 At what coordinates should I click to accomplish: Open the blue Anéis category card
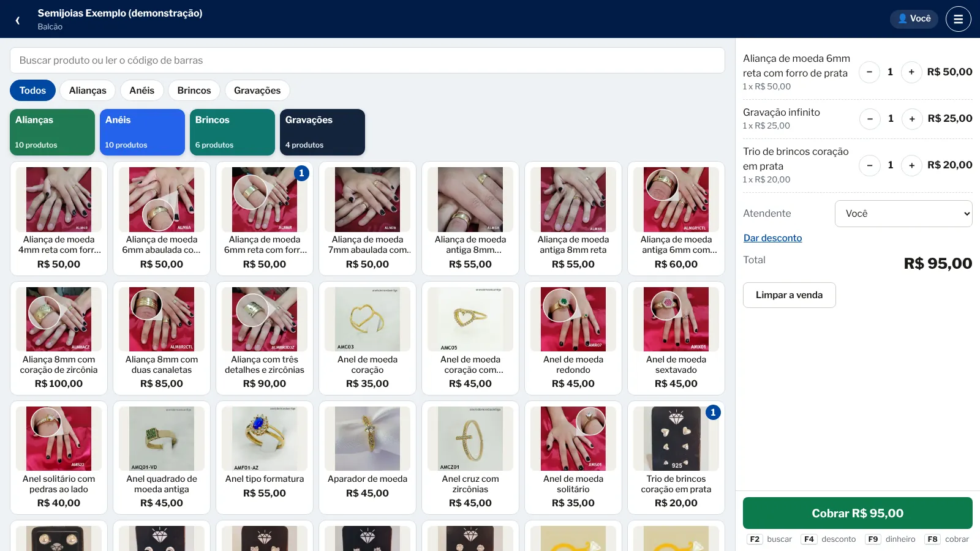142,132
